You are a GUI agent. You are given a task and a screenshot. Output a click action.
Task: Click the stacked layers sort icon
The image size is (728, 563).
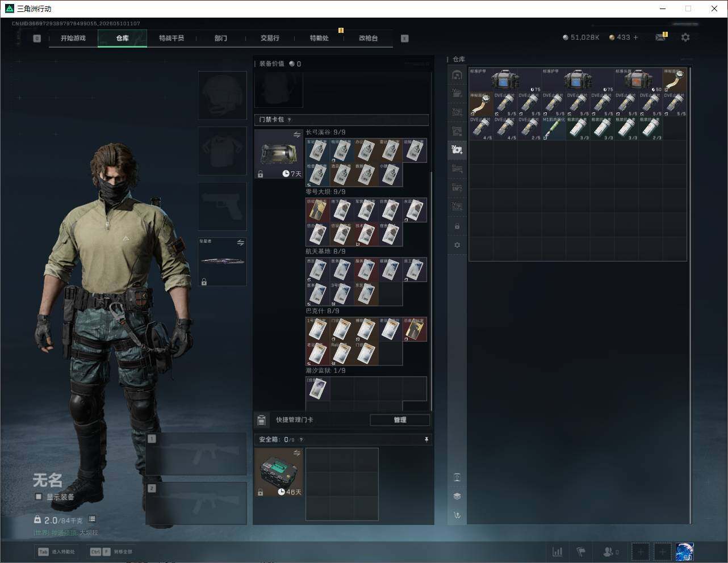[457, 496]
